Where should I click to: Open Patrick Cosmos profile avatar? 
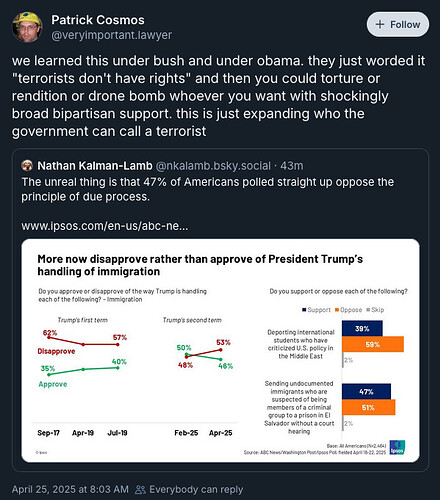tap(27, 27)
